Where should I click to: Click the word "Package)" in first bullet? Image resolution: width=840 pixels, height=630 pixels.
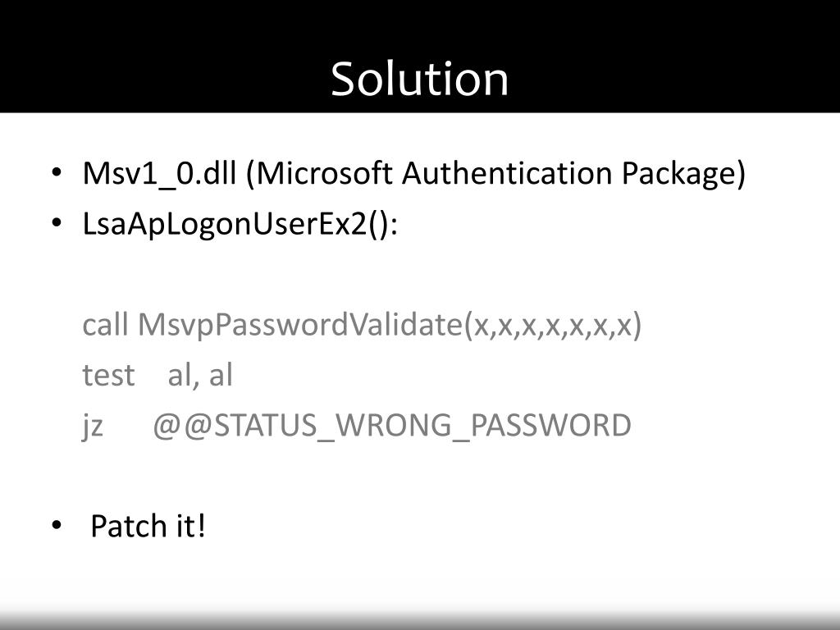683,174
